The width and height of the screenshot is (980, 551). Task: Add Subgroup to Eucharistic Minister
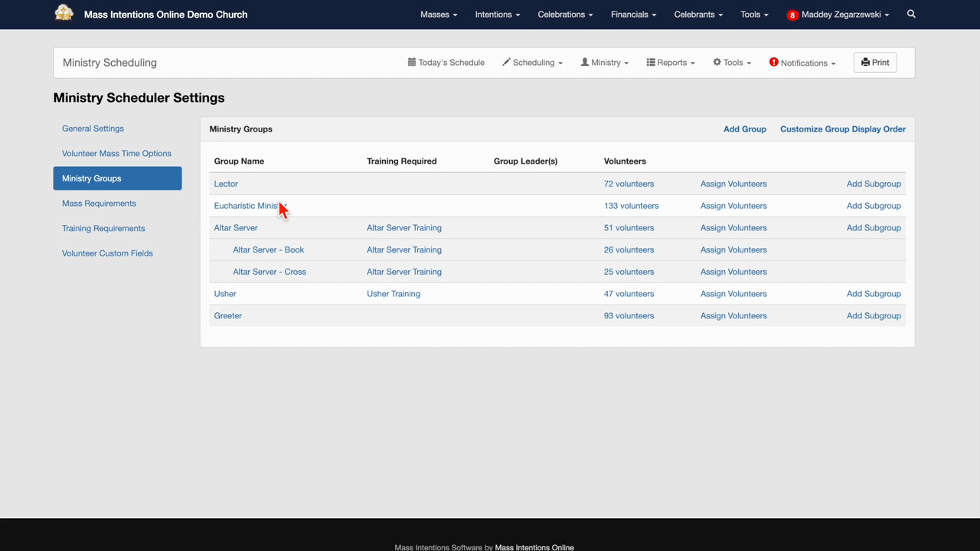(x=874, y=206)
